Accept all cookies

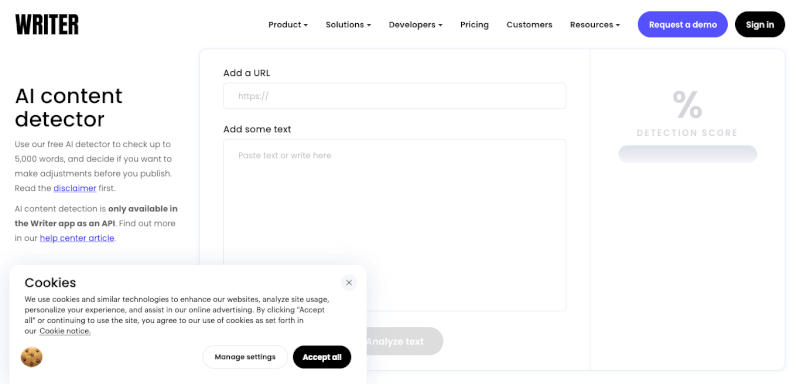(322, 357)
